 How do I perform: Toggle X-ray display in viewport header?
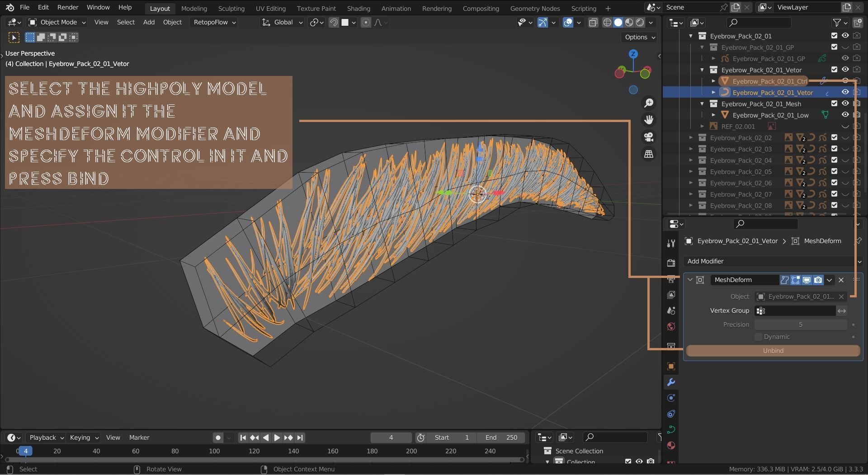[593, 22]
